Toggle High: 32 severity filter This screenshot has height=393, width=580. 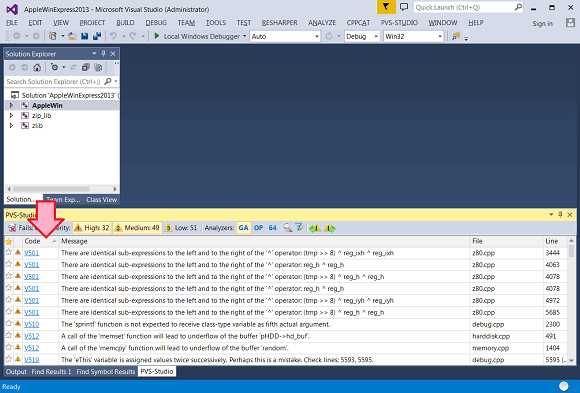tap(92, 228)
